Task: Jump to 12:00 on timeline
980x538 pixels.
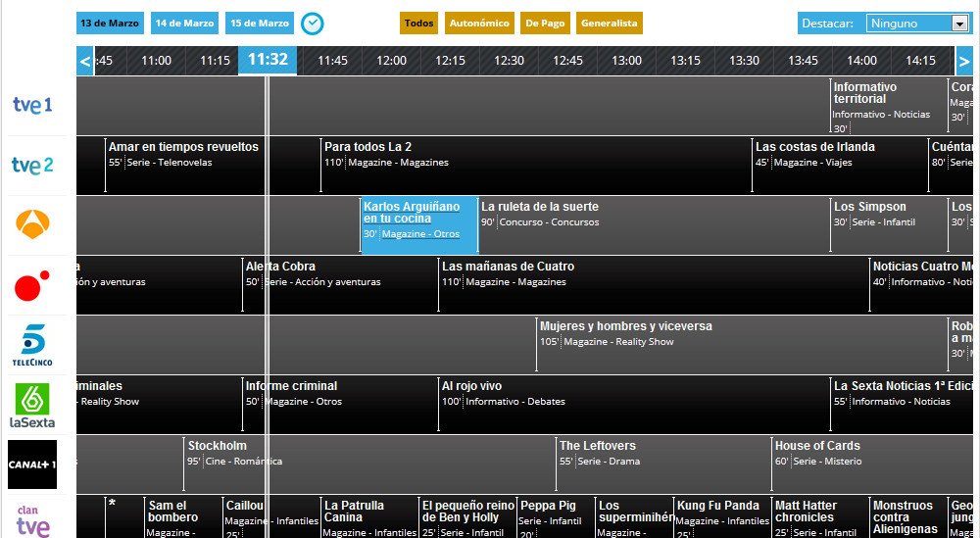Action: [391, 61]
